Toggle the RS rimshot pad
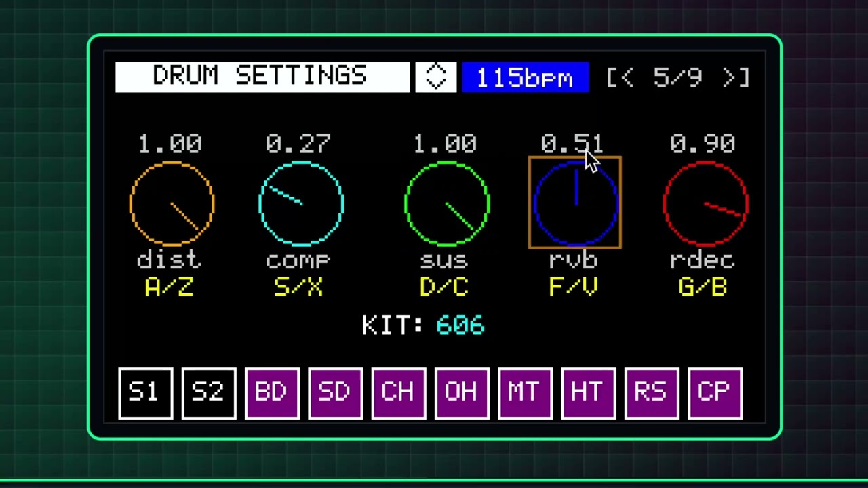Viewport: 868px width, 488px height. click(652, 393)
